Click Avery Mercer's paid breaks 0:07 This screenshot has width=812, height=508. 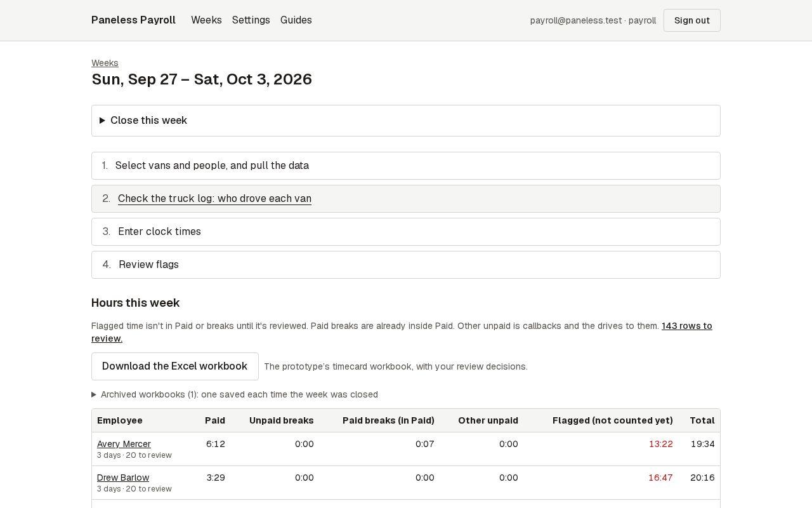pos(425,444)
